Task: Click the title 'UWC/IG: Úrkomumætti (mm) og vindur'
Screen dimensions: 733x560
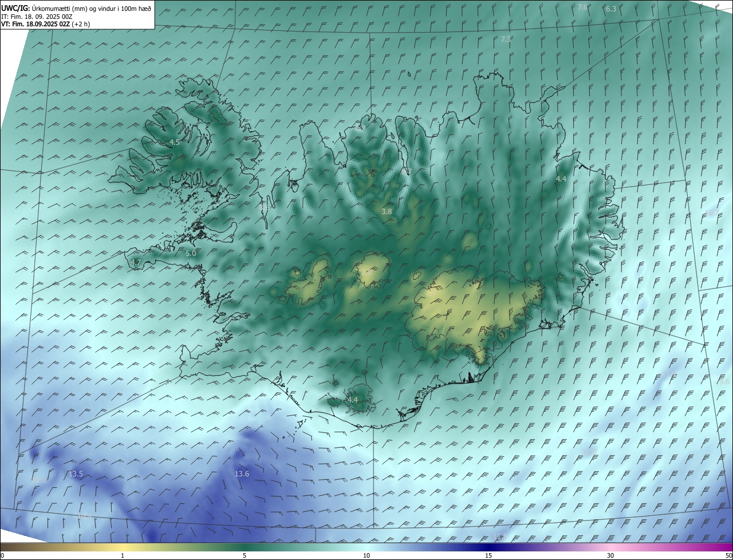Action: (76, 8)
